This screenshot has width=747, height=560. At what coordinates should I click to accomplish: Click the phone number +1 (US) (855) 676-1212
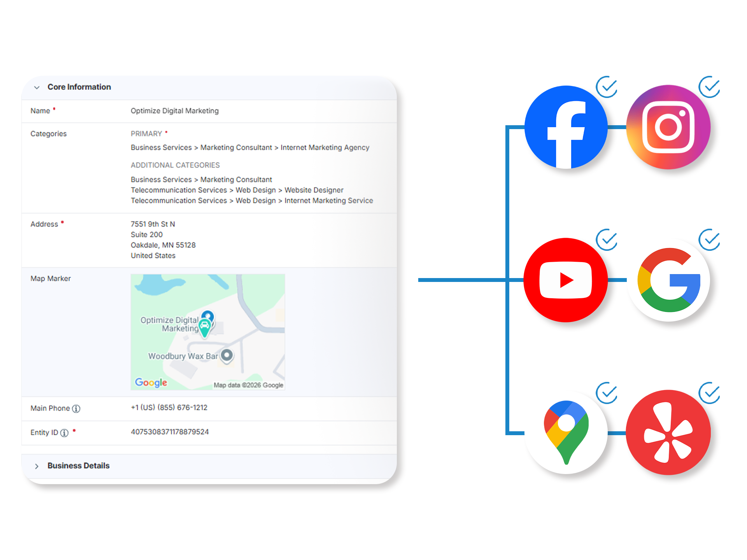[169, 408]
